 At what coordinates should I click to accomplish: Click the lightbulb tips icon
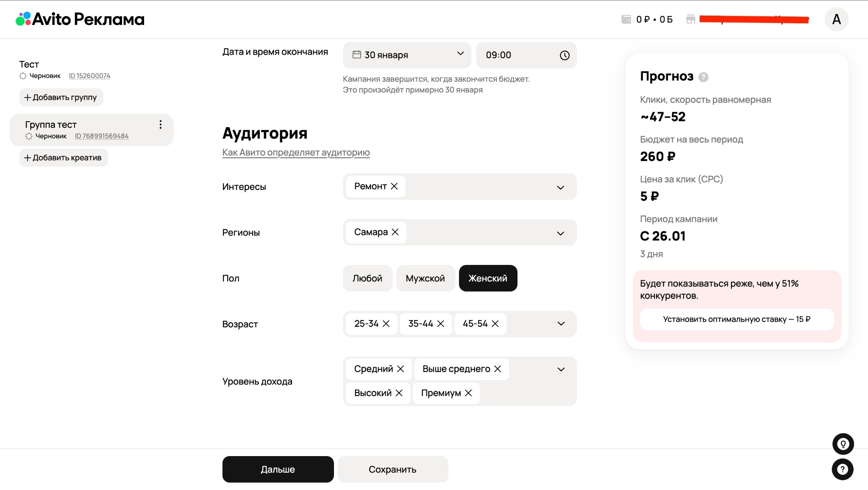coord(843,444)
